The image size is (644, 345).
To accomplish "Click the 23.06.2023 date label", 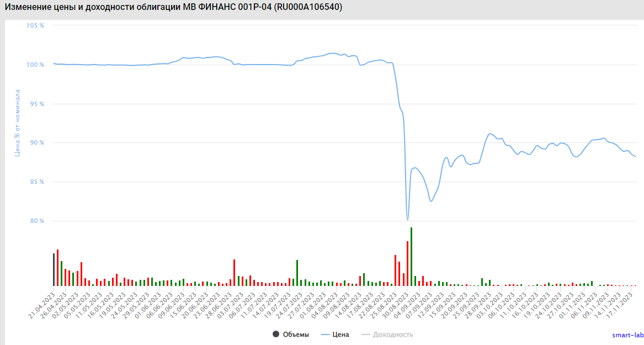I will coord(207,304).
